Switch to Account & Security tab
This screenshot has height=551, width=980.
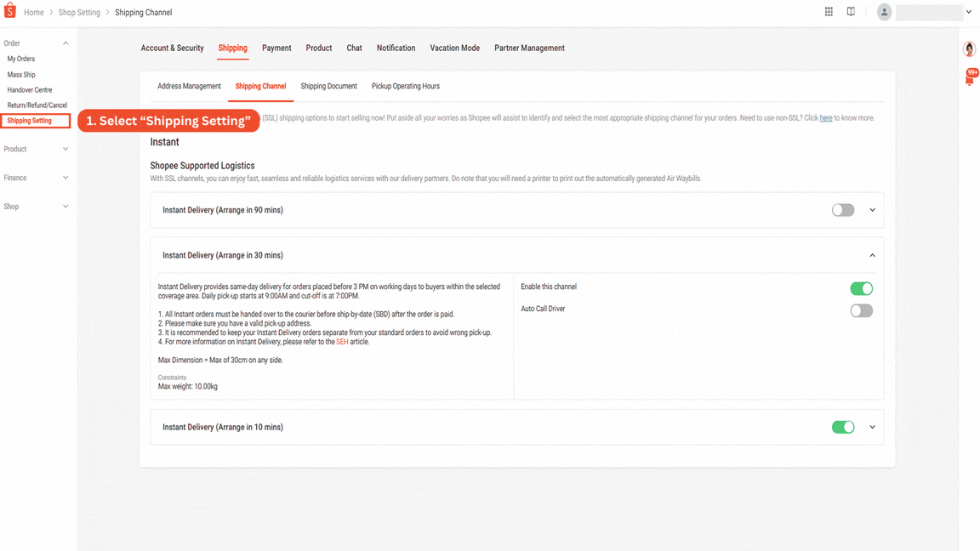coord(173,48)
